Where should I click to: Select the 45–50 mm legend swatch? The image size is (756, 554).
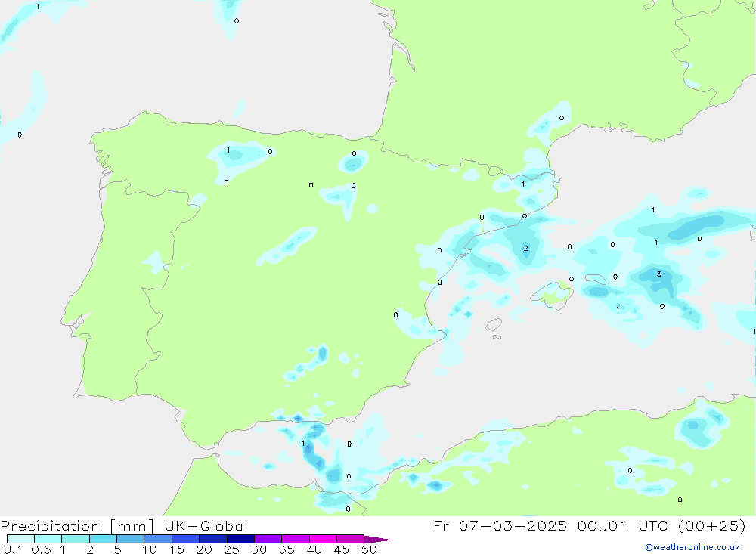351,539
